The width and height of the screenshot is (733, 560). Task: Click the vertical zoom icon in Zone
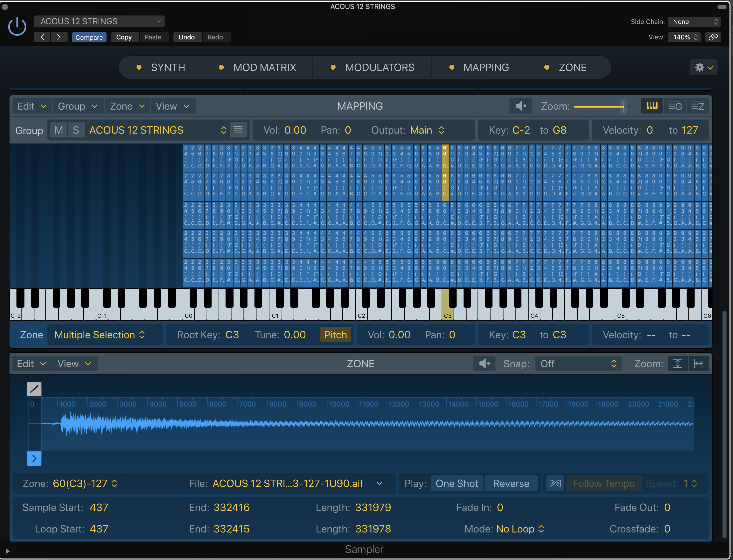[x=678, y=363]
